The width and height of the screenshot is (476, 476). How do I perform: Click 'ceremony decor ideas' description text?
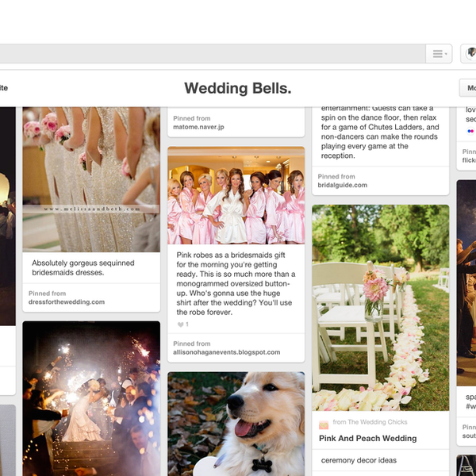(x=359, y=460)
